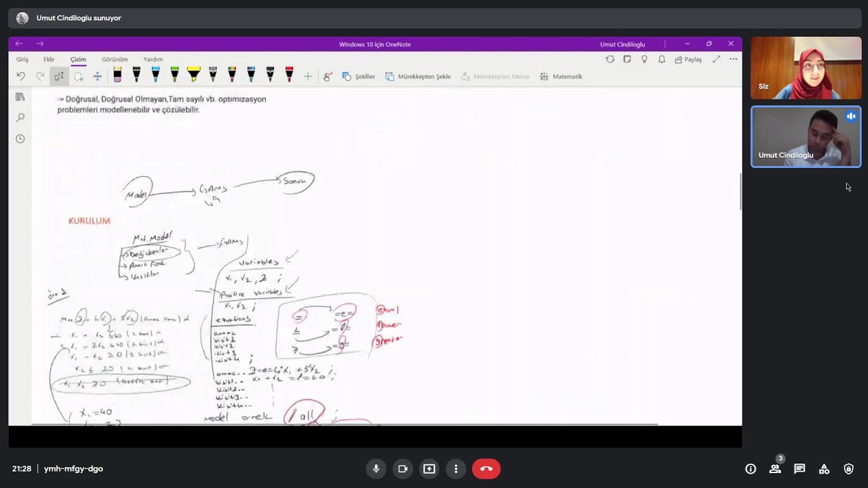The image size is (868, 488).
Task: Open the three-dot more options menu in OneNote
Action: 733,59
